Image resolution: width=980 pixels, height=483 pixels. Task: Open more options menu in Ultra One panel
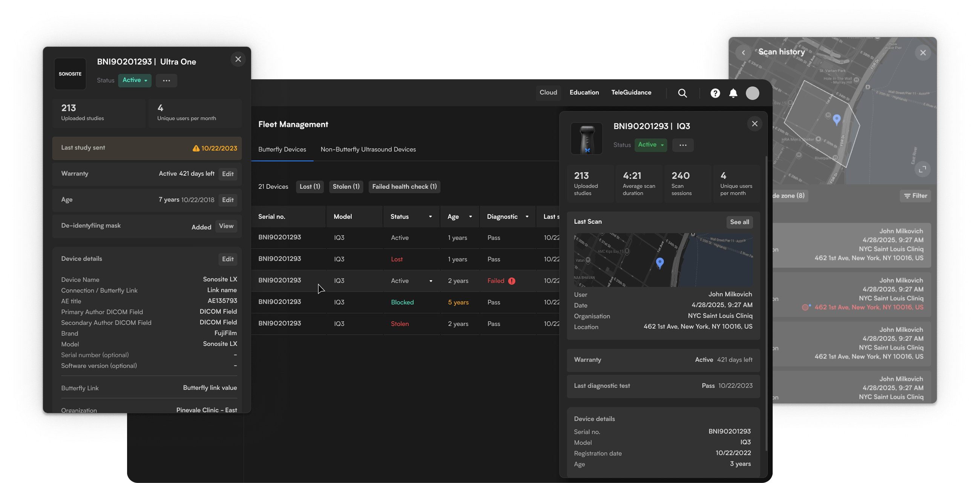(166, 81)
